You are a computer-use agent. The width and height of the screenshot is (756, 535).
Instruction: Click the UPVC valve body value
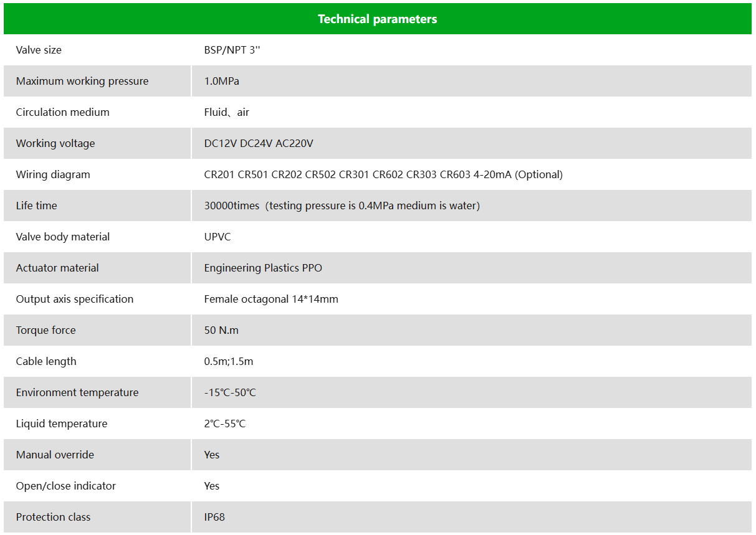[218, 237]
